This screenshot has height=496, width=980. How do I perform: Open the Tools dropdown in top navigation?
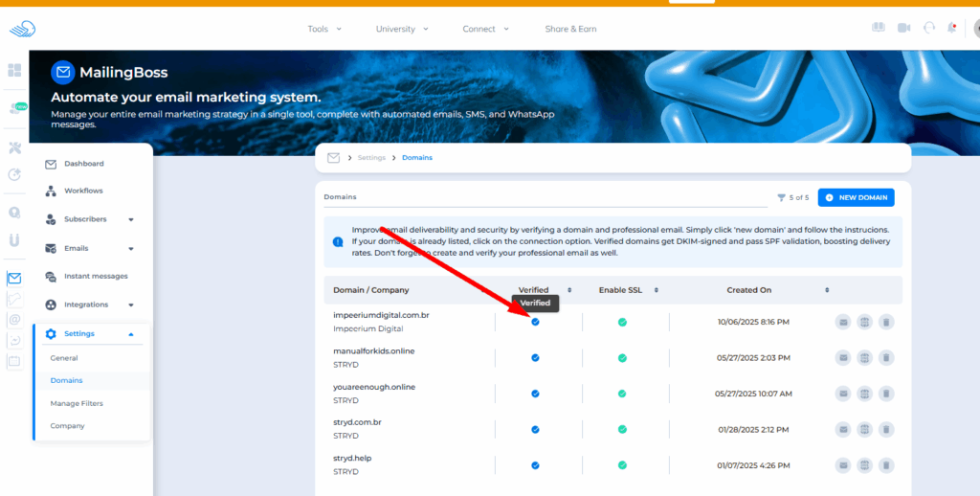pos(324,29)
